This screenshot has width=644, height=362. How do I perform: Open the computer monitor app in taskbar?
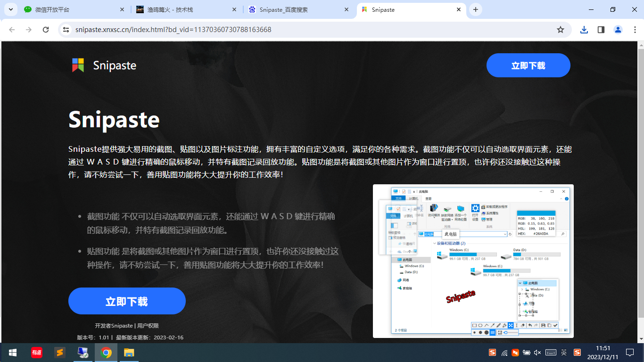[x=83, y=353]
